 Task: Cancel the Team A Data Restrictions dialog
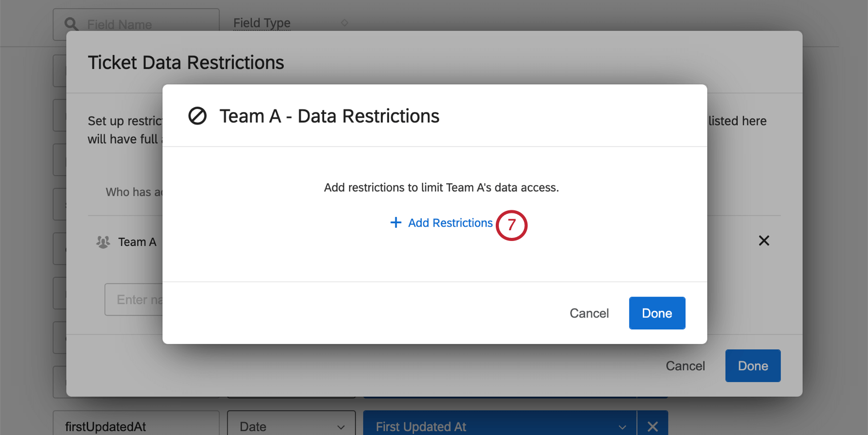coord(589,313)
